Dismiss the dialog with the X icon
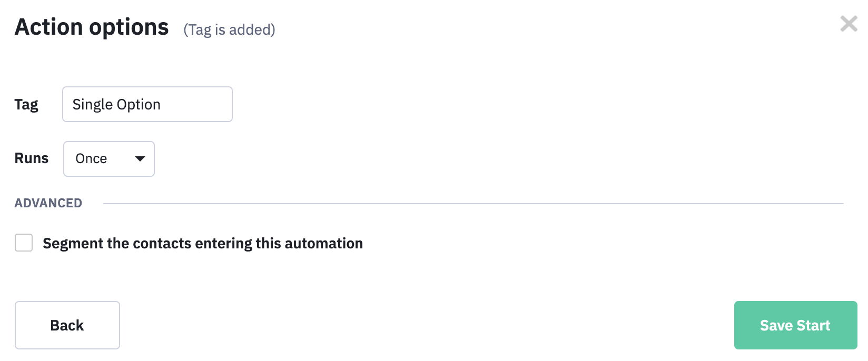The height and width of the screenshot is (361, 868). 849,24
